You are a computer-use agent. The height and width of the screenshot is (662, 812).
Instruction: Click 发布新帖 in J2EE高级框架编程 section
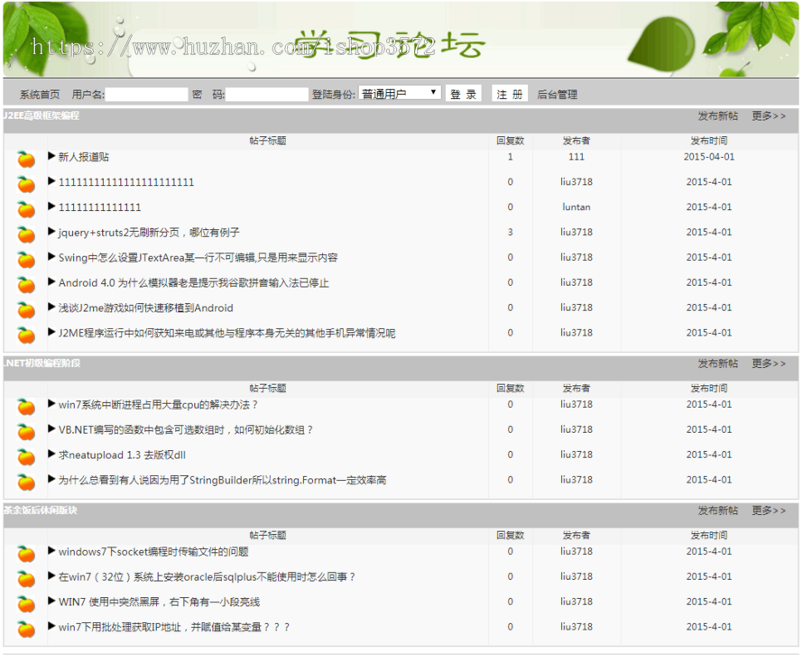point(718,116)
